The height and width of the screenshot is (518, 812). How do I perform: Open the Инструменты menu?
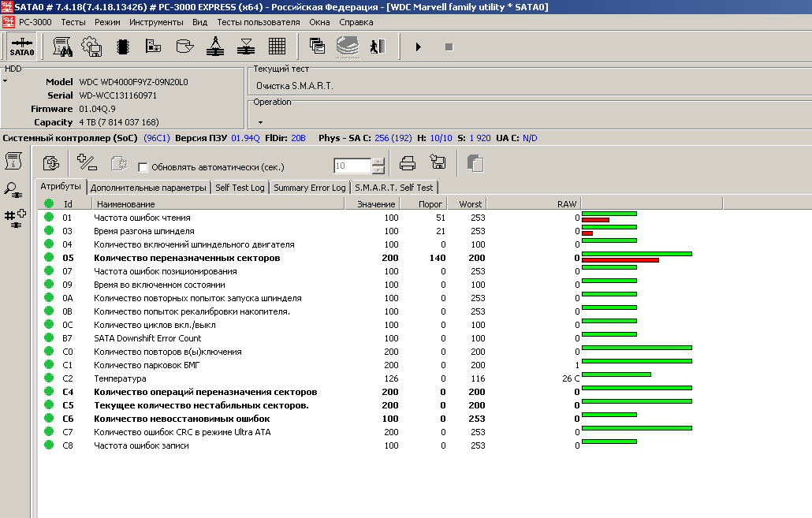[x=156, y=22]
